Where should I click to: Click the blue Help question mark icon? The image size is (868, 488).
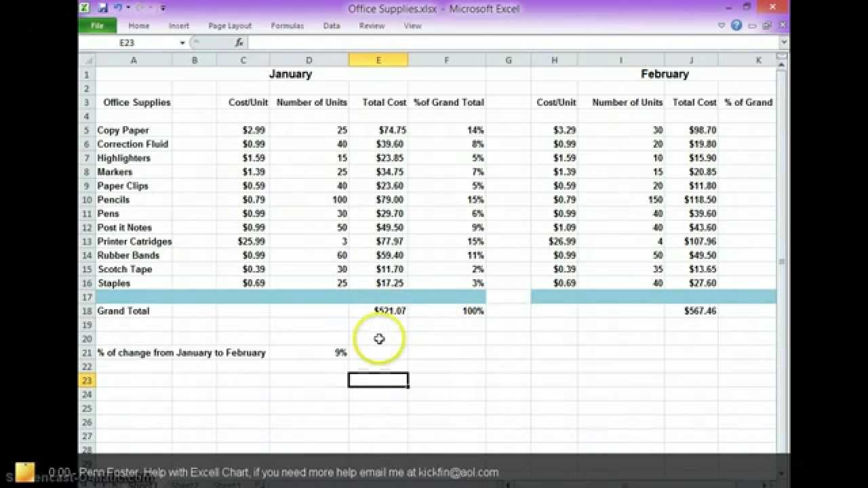click(736, 26)
